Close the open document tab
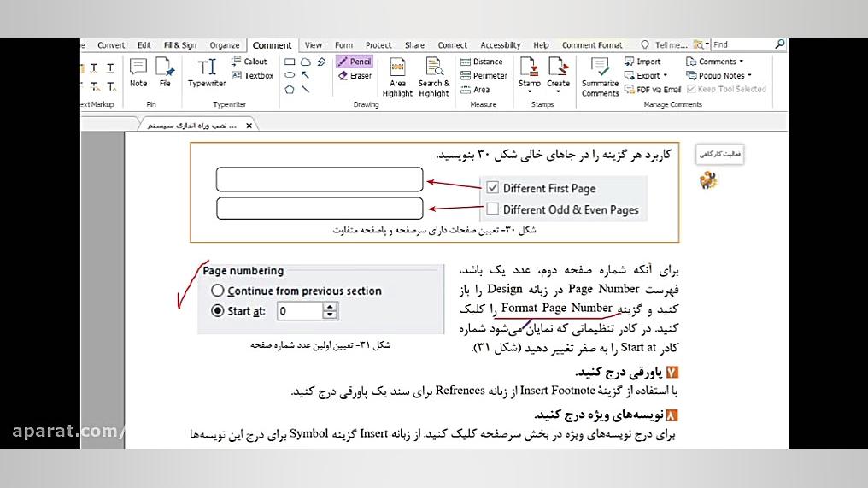This screenshot has width=868, height=488. coord(249,126)
